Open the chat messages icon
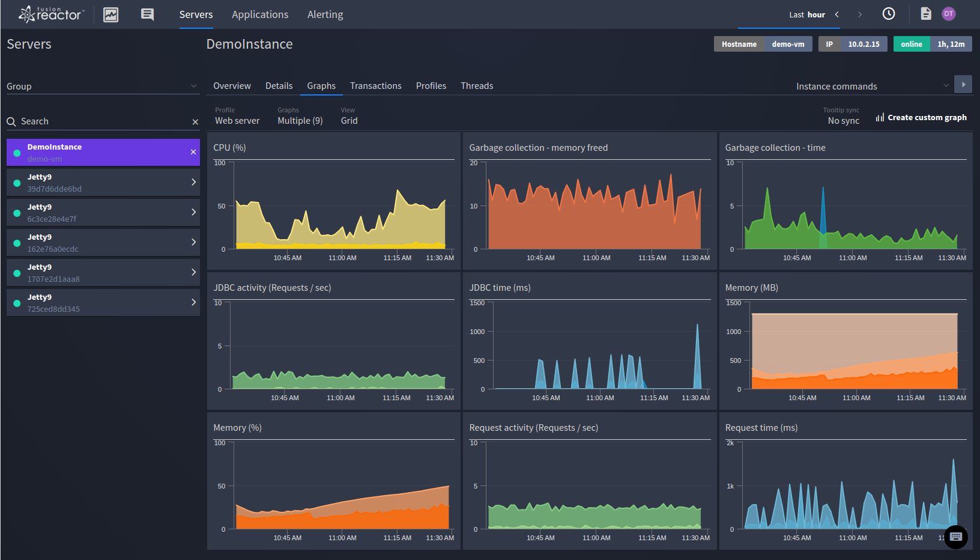Viewport: 980px width, 560px height. [x=147, y=14]
